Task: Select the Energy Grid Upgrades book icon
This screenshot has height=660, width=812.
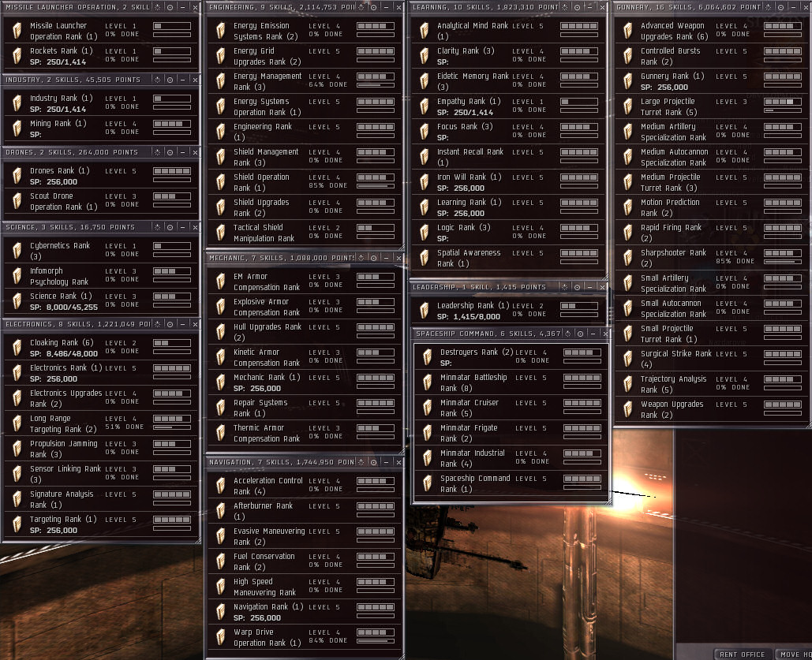Action: pyautogui.click(x=221, y=56)
